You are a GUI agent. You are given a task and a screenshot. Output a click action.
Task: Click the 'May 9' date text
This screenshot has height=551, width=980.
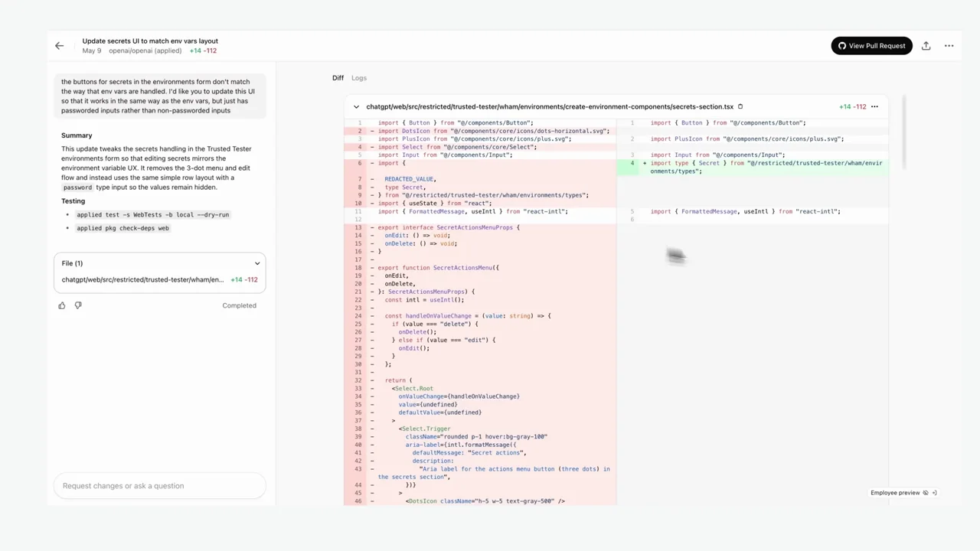[91, 51]
